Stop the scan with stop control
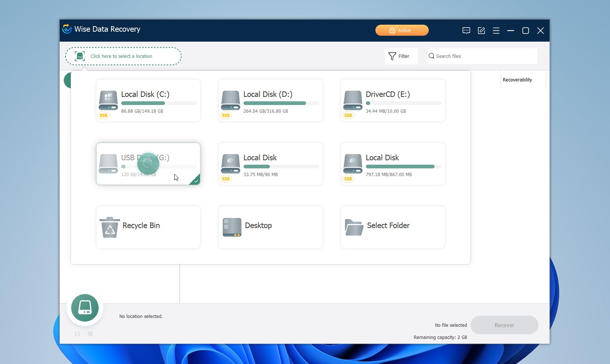The image size is (610, 364). tap(90, 334)
